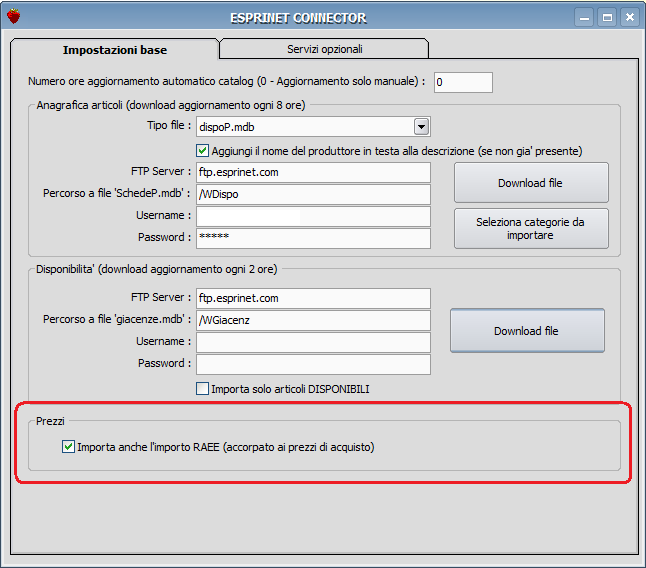Click the giacenze.mdb path field

[x=313, y=320]
